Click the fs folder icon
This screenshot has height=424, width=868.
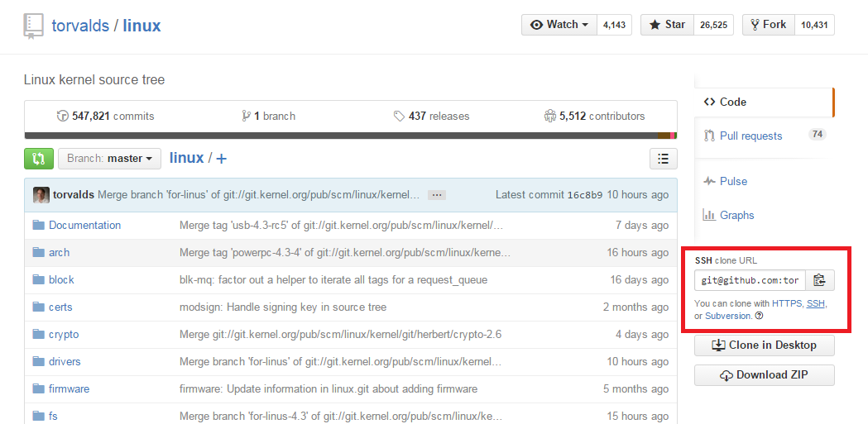tap(38, 416)
